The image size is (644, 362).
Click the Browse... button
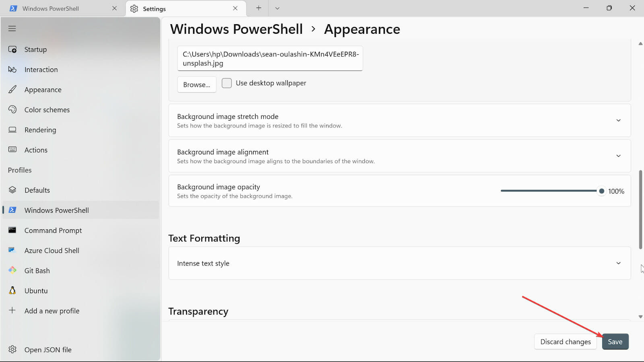tap(197, 84)
